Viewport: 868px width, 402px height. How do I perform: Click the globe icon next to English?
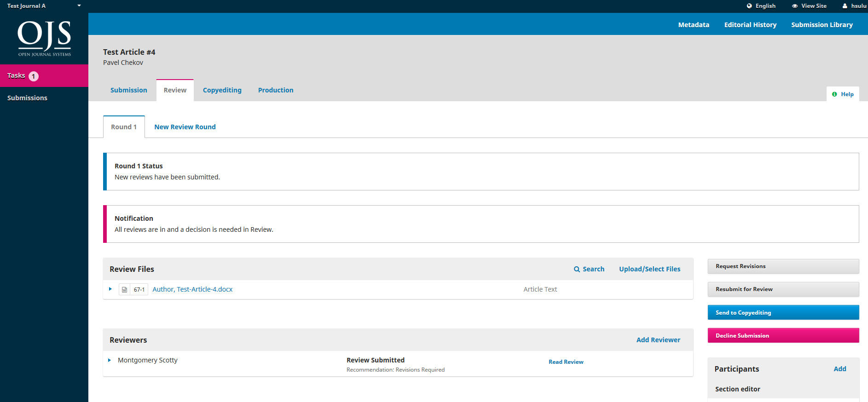pyautogui.click(x=749, y=6)
